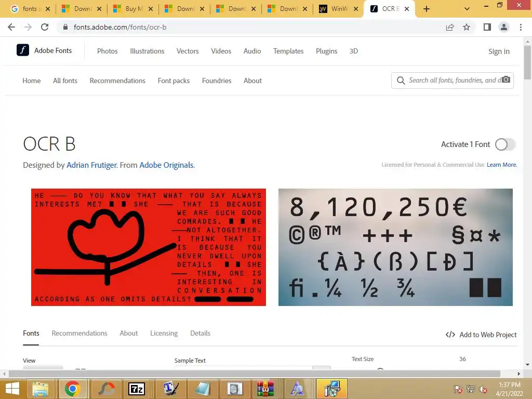Switch to the 'Buy M' browser tab
532x399 pixels.
coord(132,9)
